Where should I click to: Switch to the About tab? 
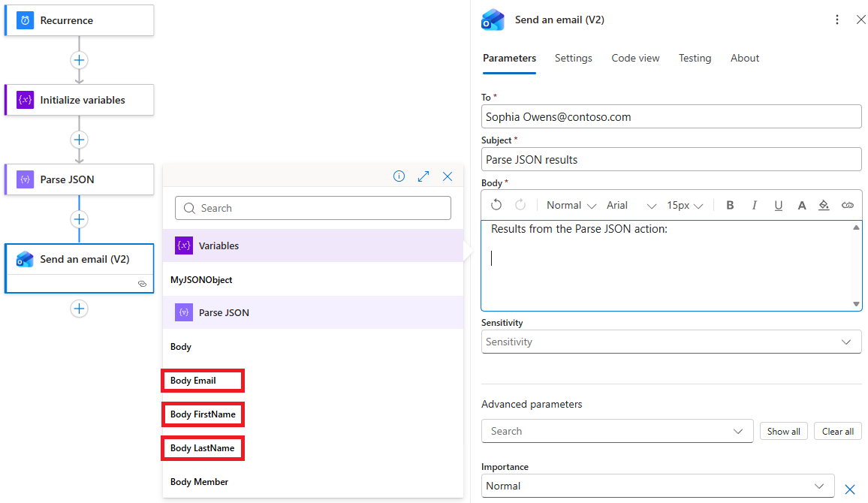(x=745, y=58)
